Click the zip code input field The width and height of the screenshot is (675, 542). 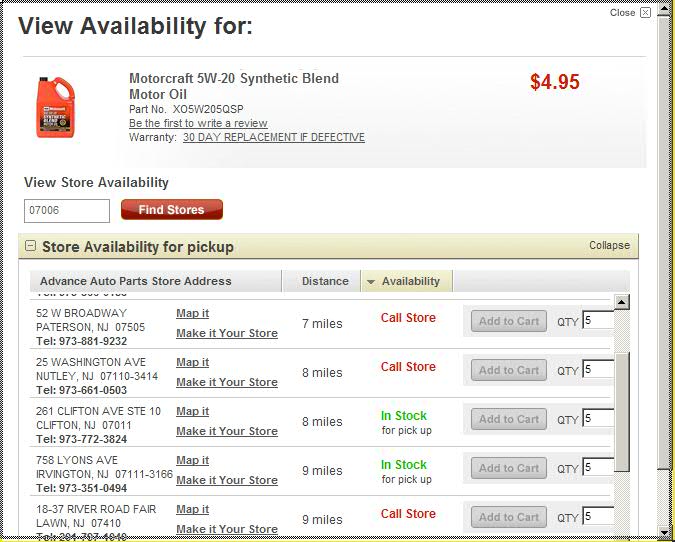(67, 211)
